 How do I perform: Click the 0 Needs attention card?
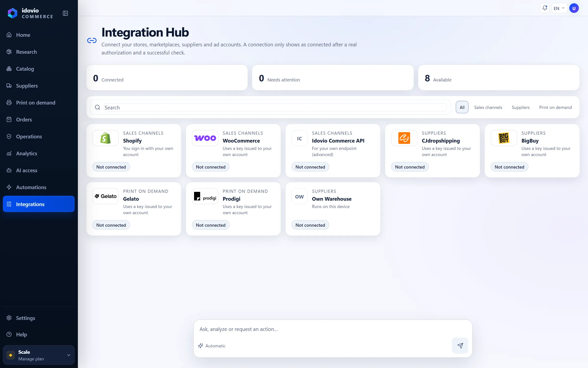click(x=333, y=78)
